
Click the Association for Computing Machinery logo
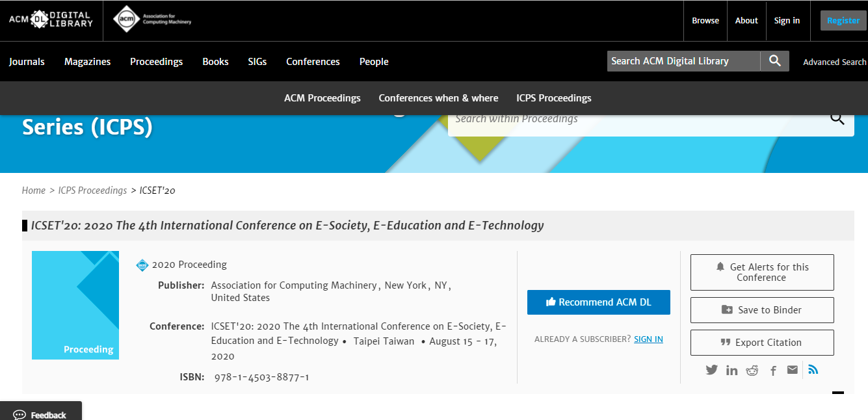(152, 20)
